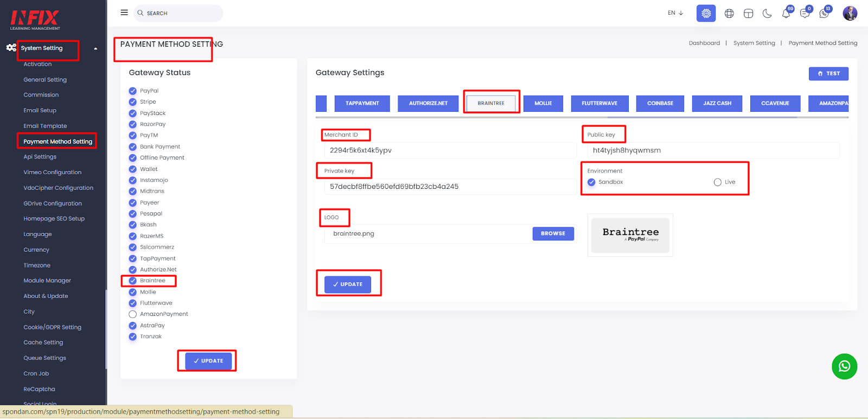Open Timezone in sidebar

click(x=37, y=265)
